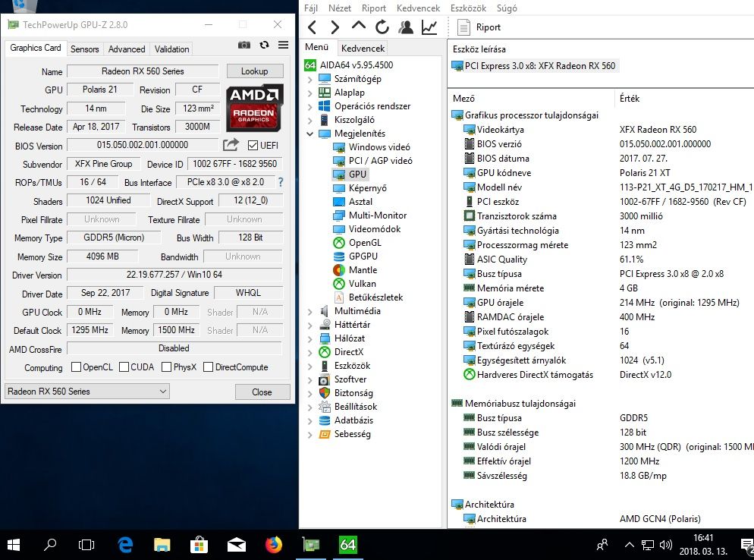Expand the Alaplap node
The width and height of the screenshot is (754, 560).
pos(309,93)
